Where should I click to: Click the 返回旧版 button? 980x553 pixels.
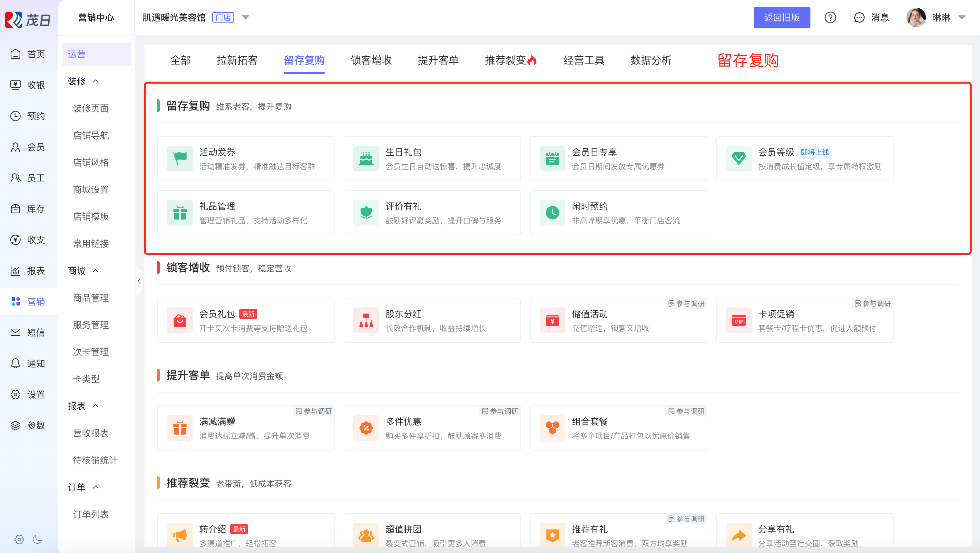tap(781, 17)
